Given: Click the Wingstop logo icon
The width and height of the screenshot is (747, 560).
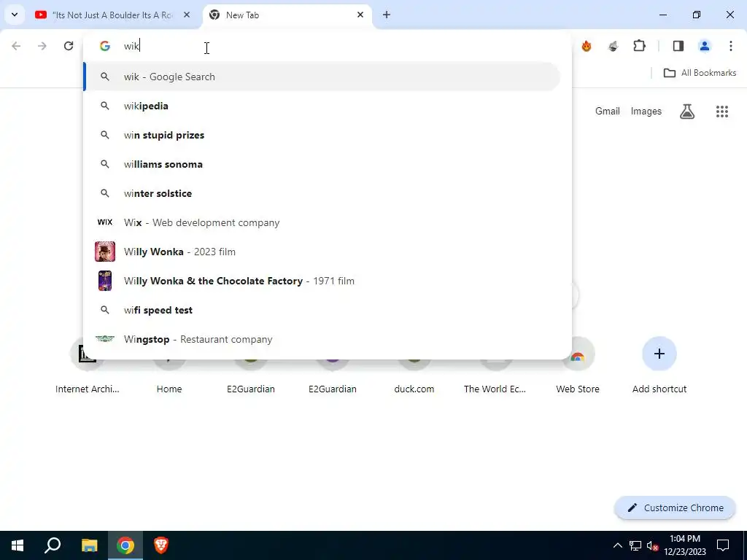Looking at the screenshot, I should [x=105, y=338].
